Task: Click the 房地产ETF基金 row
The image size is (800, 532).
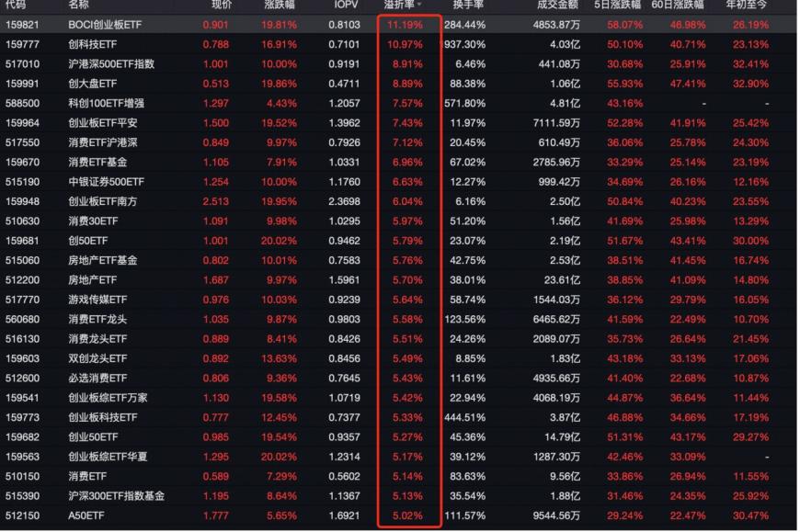Action: [398, 260]
